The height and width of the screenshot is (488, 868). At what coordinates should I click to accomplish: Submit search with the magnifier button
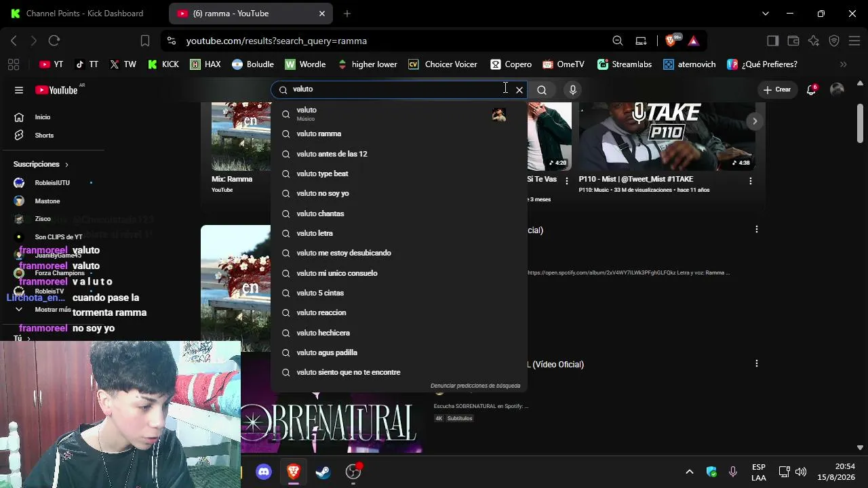(542, 89)
